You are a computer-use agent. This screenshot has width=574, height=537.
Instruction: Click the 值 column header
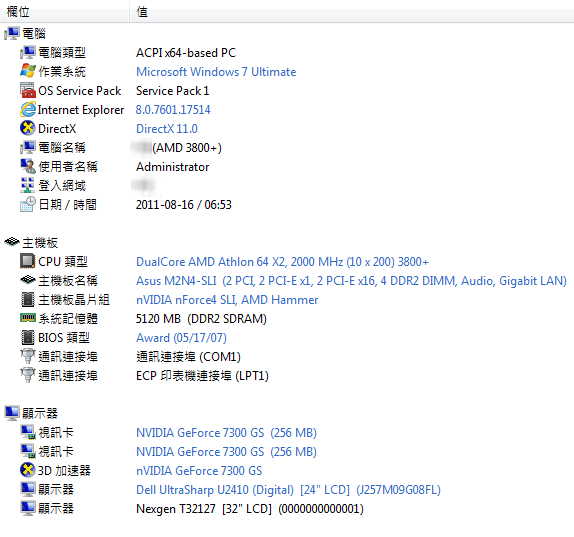point(352,12)
